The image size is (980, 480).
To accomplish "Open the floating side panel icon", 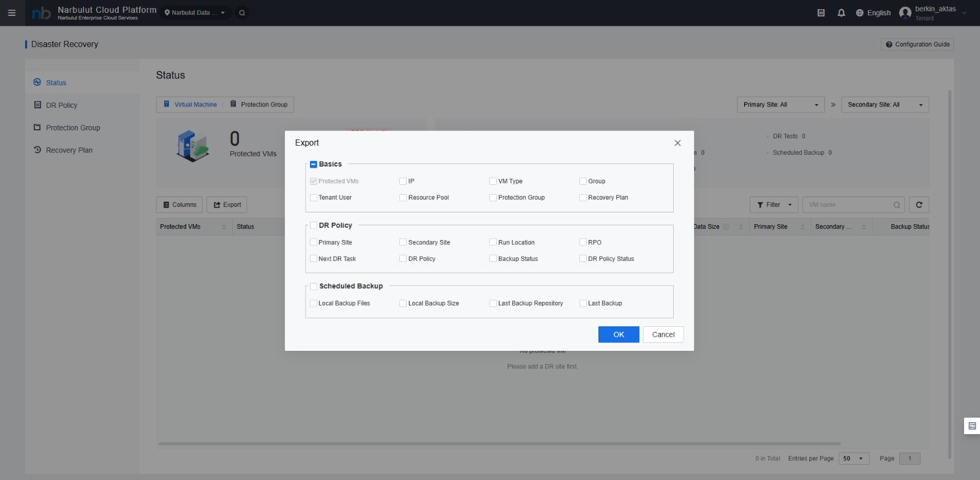I will (972, 426).
